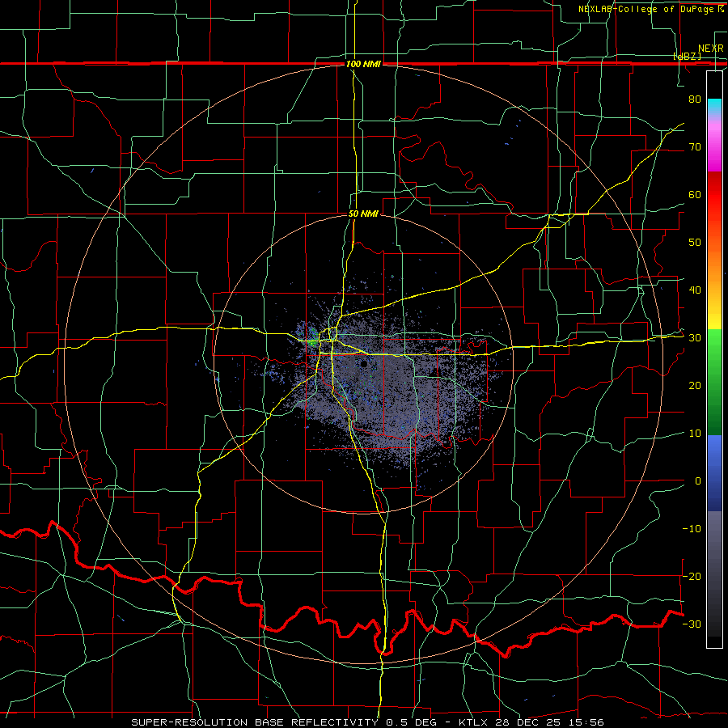Click the [dBZ] units label

pos(687,56)
